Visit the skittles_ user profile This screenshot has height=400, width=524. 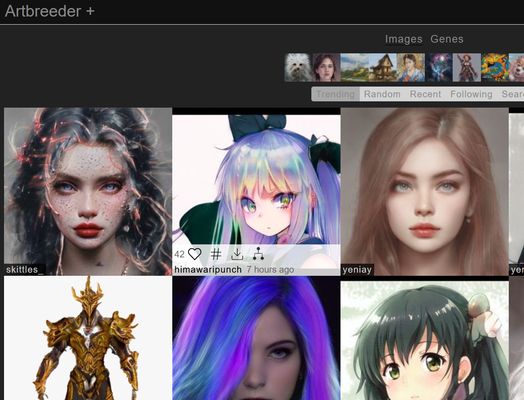[24, 270]
